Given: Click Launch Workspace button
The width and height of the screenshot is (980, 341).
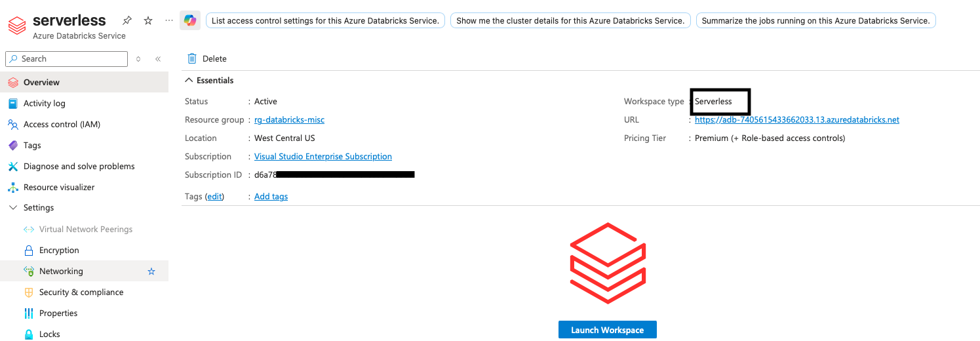Looking at the screenshot, I should 608,330.
